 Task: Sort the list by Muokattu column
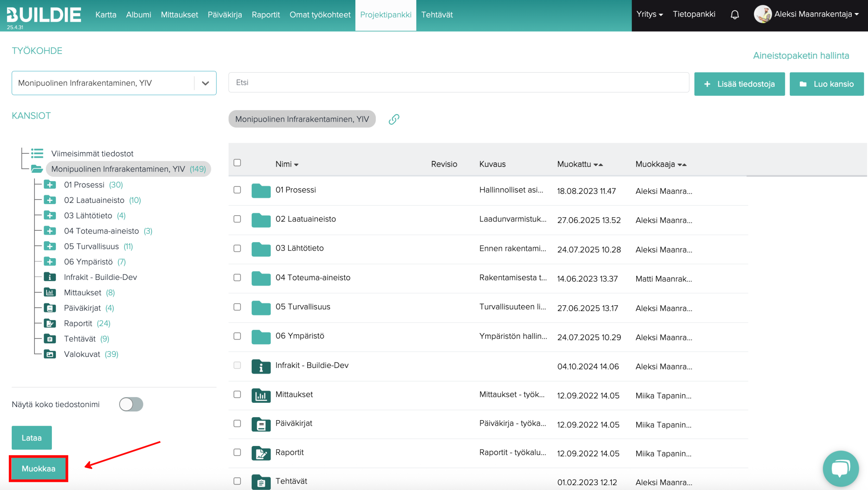pos(580,164)
